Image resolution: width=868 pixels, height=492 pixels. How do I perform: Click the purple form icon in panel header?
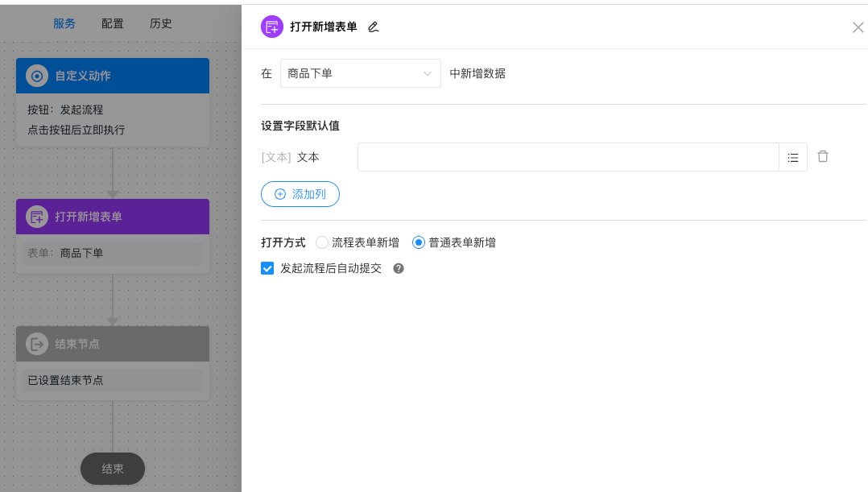[272, 27]
